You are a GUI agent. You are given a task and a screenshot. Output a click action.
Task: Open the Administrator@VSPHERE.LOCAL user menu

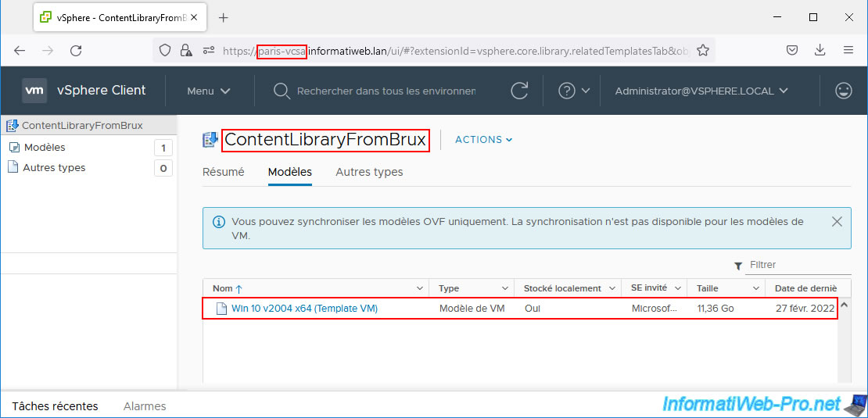coord(701,91)
